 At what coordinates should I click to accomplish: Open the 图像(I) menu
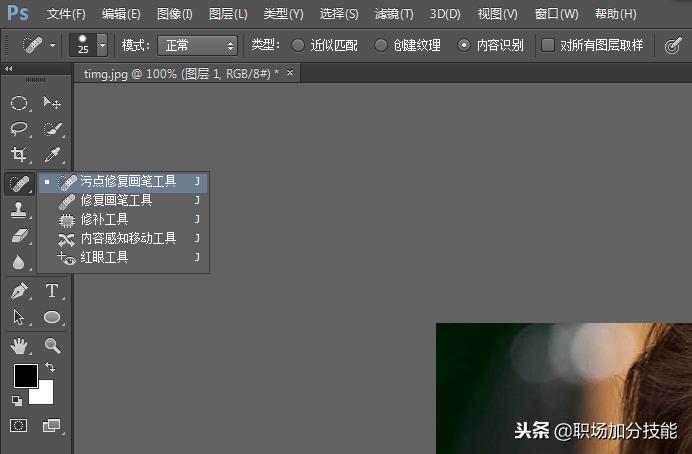coord(175,14)
